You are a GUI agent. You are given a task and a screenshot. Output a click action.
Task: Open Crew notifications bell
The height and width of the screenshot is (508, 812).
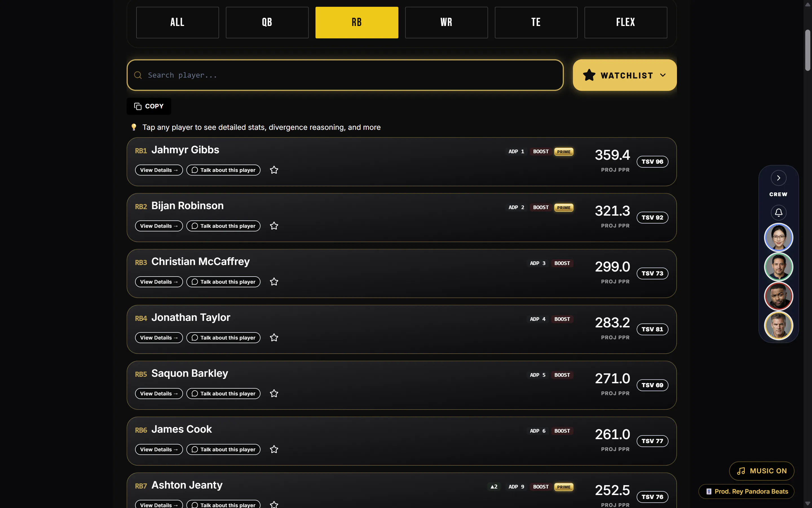pyautogui.click(x=778, y=212)
